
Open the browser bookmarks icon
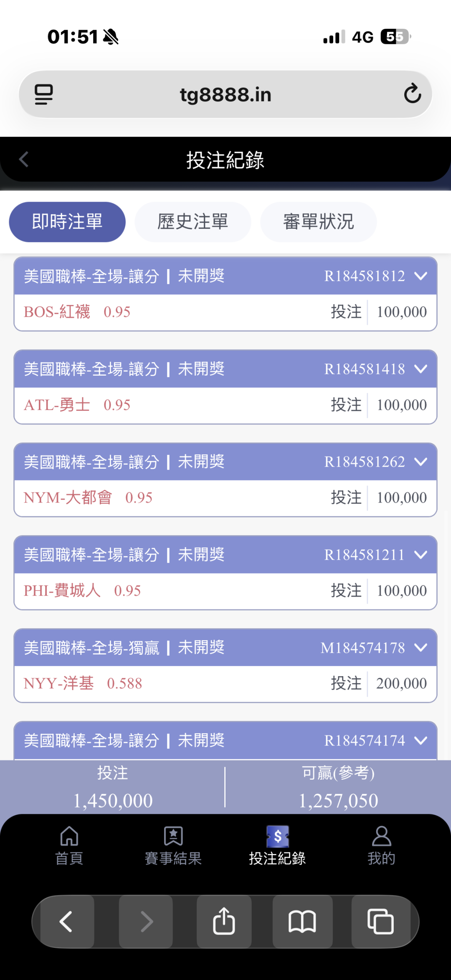pyautogui.click(x=302, y=921)
